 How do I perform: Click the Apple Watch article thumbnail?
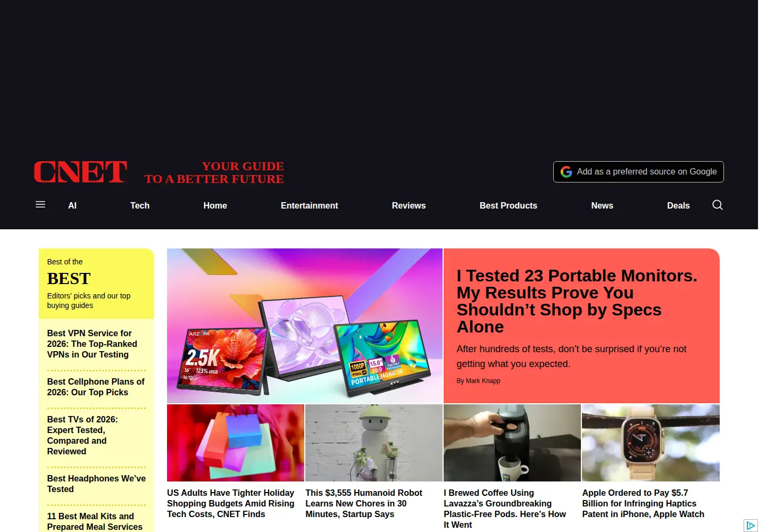[651, 443]
